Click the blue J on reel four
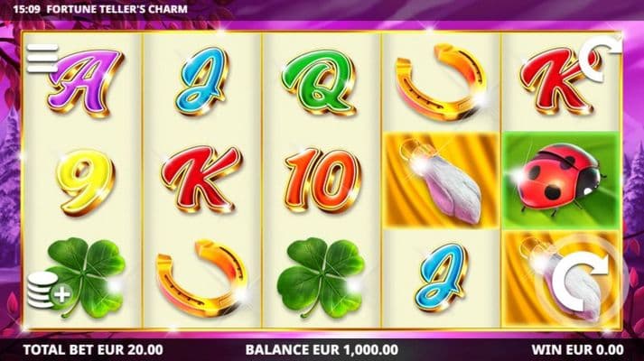 coord(440,277)
